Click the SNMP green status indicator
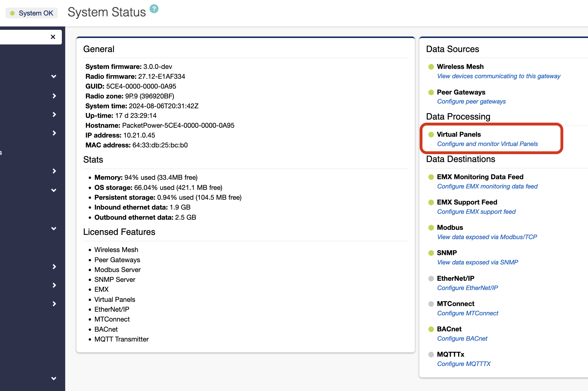 (x=431, y=253)
